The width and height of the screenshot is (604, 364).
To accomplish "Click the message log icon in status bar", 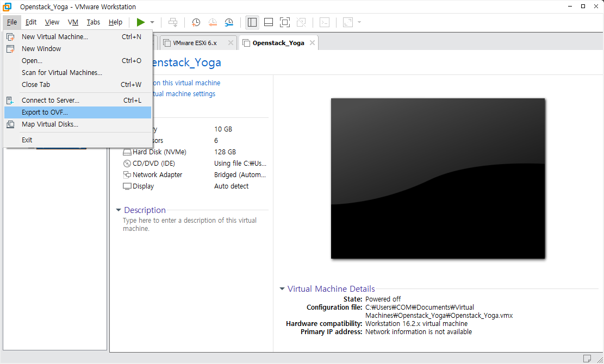I will click(587, 359).
